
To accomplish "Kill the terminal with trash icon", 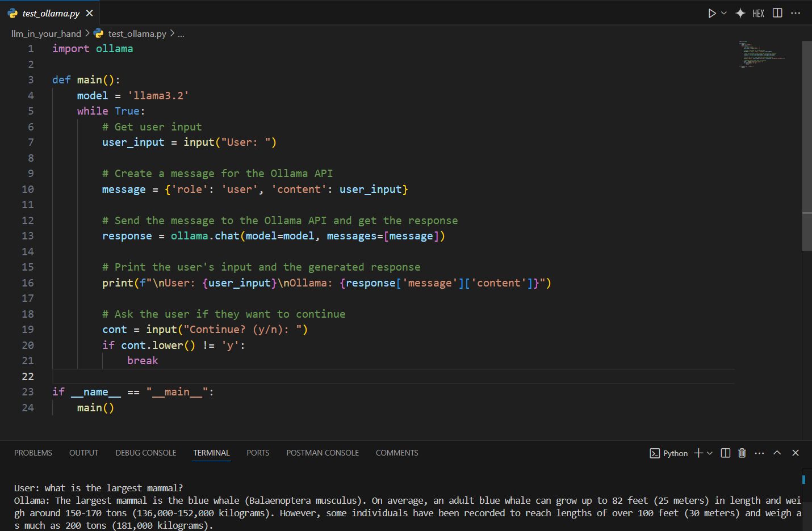I will pos(742,453).
